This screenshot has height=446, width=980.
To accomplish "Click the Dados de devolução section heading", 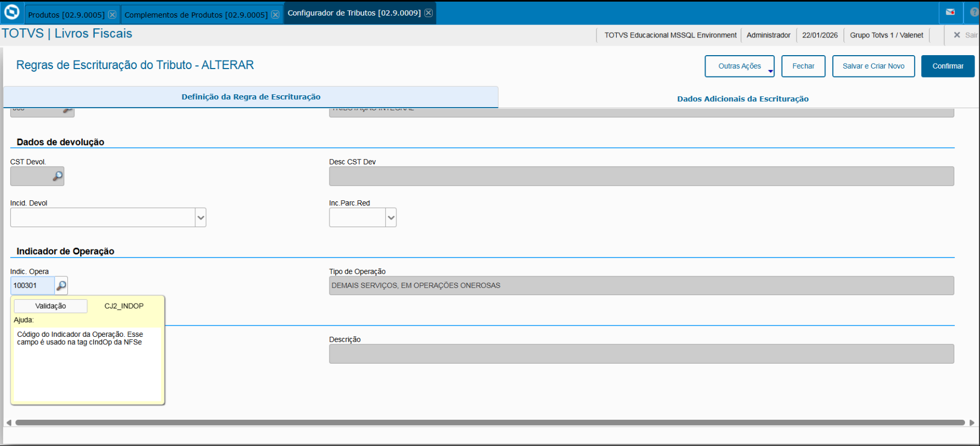I will [60, 142].
